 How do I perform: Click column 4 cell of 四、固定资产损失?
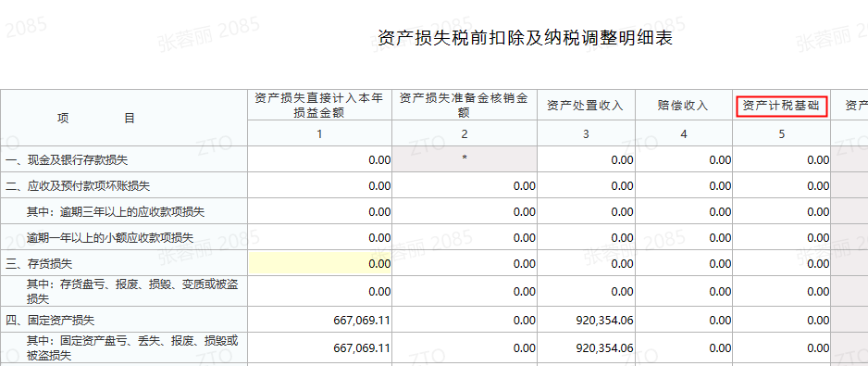(x=684, y=320)
